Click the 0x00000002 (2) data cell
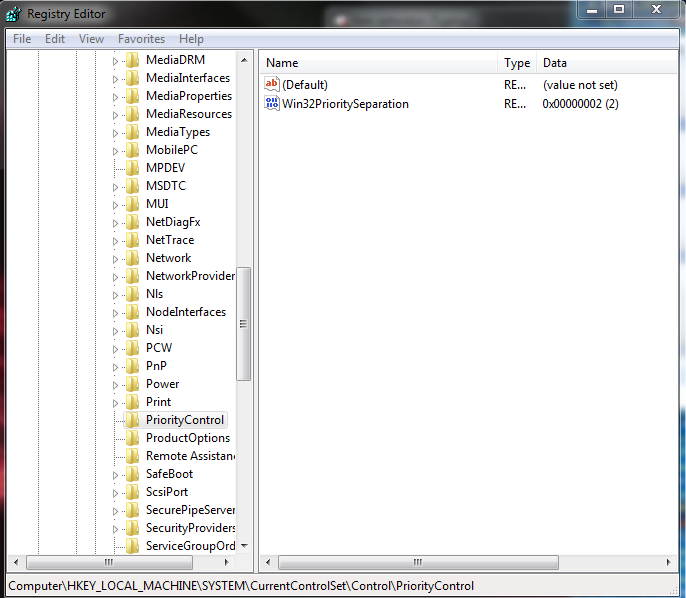 pos(580,104)
